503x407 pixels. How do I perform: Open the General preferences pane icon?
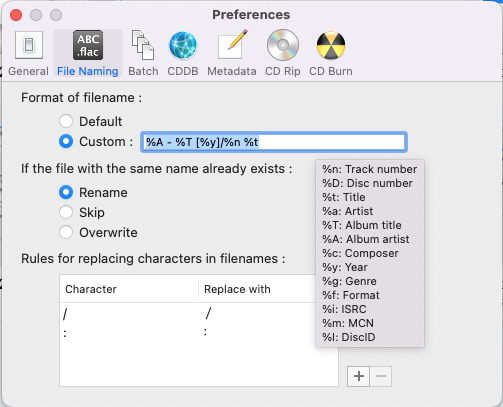[x=29, y=45]
